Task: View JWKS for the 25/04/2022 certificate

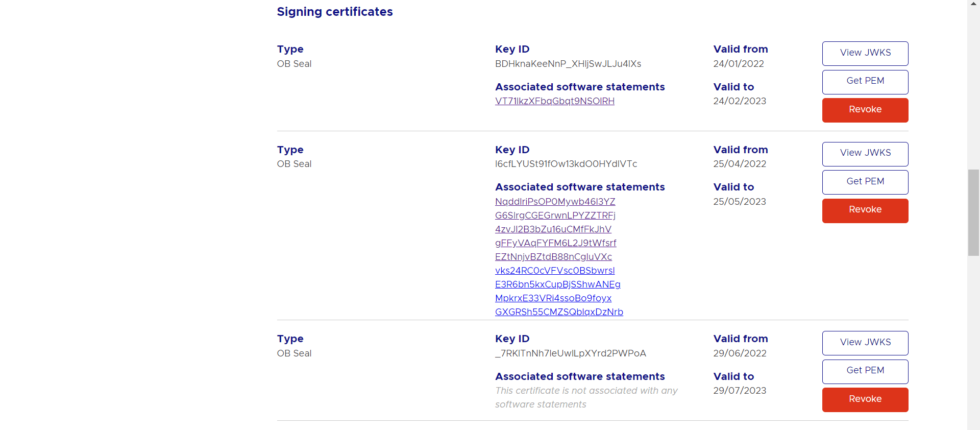Action: pos(865,154)
